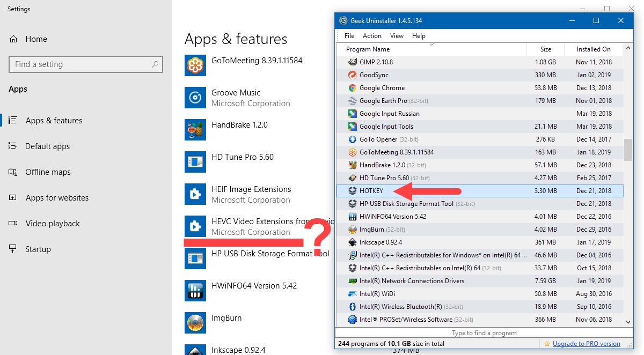Open Apps & features in Settings sidebar
This screenshot has height=355, width=644.
54,121
